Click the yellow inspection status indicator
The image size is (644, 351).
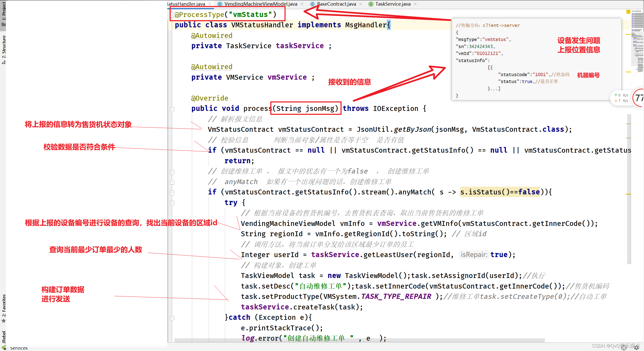coord(628,12)
